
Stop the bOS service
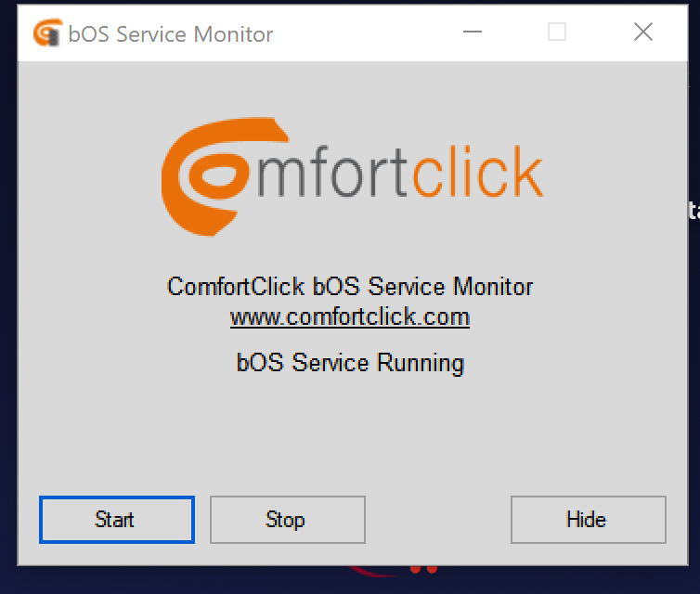tap(287, 520)
